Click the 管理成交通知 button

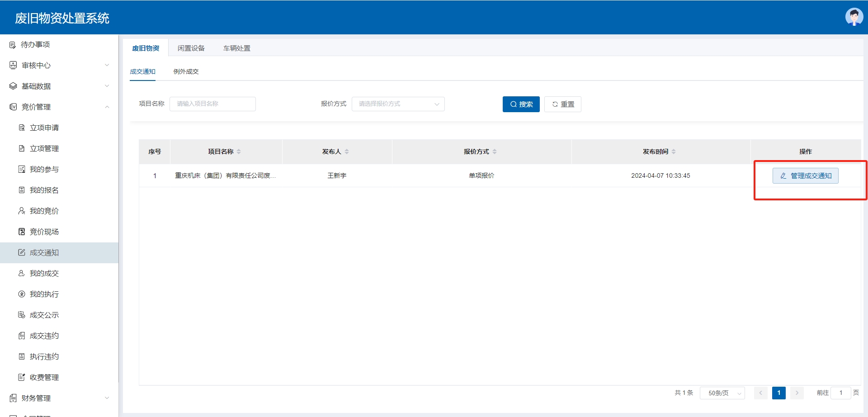[x=805, y=176]
